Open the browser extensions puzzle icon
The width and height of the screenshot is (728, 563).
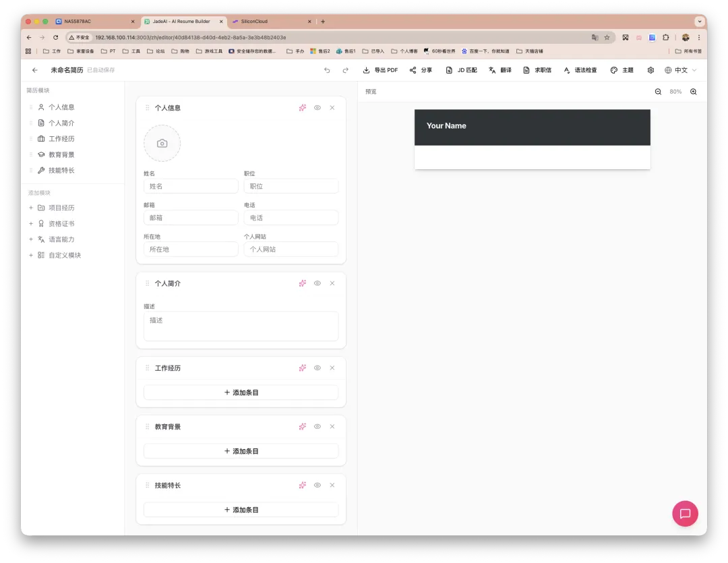(666, 37)
